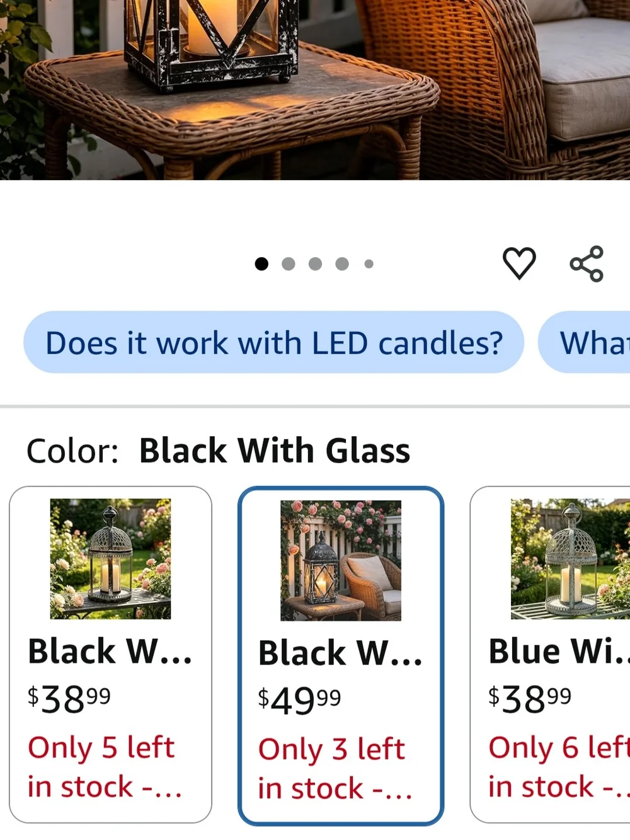Select the first carousel dot
The image size is (630, 840).
pos(261,263)
